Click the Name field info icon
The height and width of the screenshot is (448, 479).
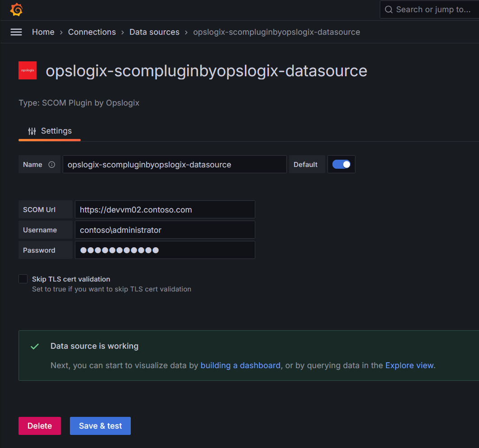tap(51, 165)
